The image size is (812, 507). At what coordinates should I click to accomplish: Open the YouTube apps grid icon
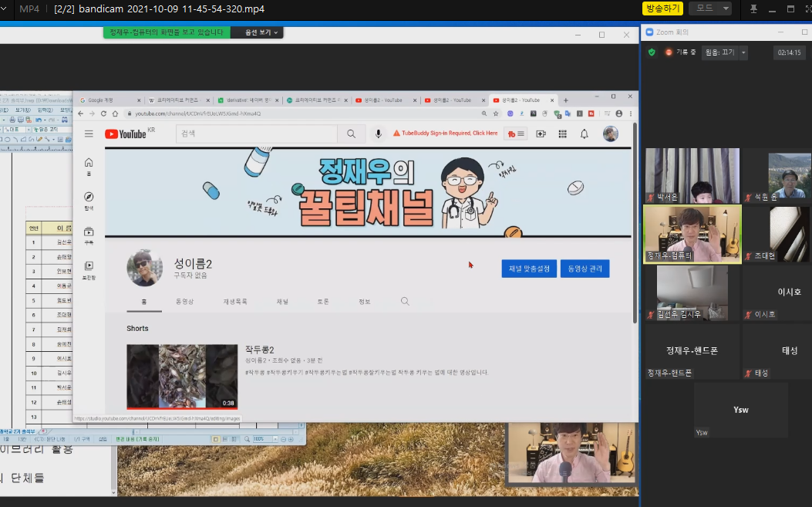[562, 134]
